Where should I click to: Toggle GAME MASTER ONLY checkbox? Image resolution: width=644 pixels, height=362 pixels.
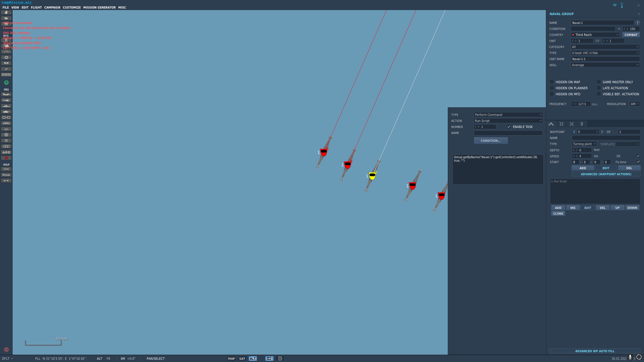point(599,82)
